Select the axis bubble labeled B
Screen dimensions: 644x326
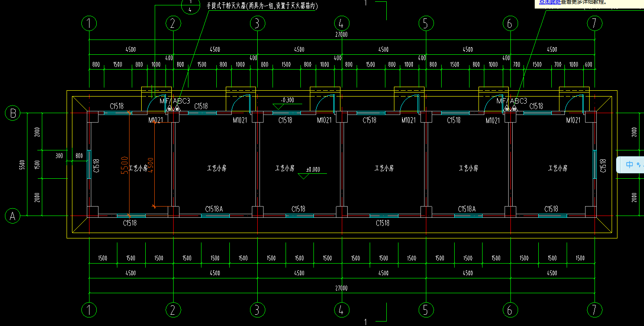(13, 113)
